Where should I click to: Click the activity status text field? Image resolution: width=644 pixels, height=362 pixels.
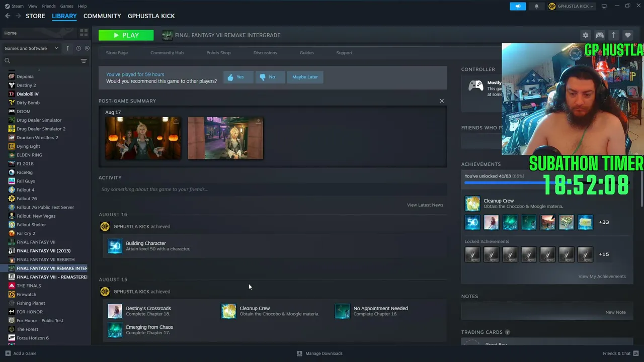click(x=273, y=190)
